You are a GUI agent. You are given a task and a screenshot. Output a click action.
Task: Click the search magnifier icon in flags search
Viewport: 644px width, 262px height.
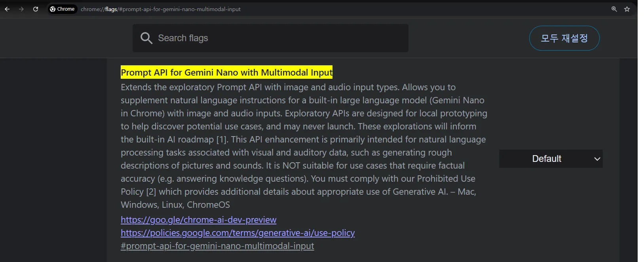click(x=146, y=38)
